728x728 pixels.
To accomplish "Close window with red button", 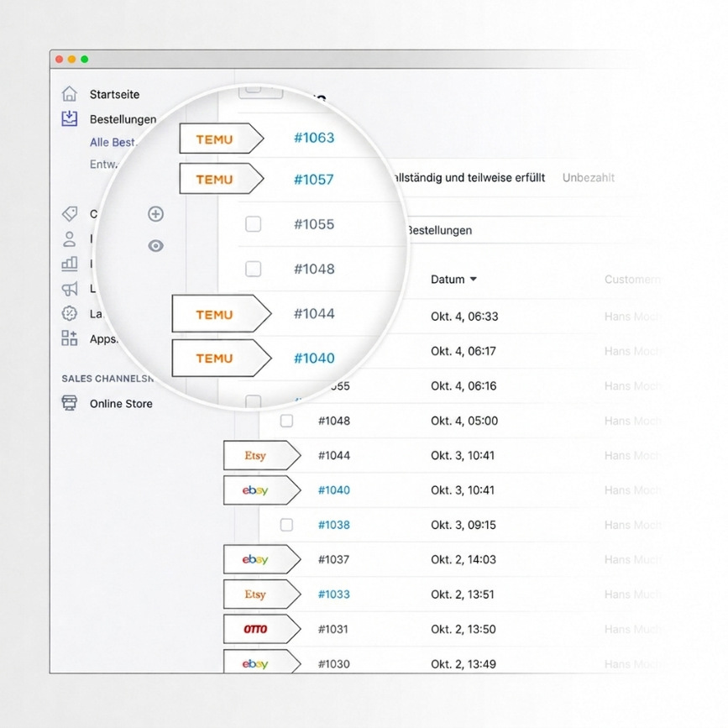I will (x=59, y=59).
